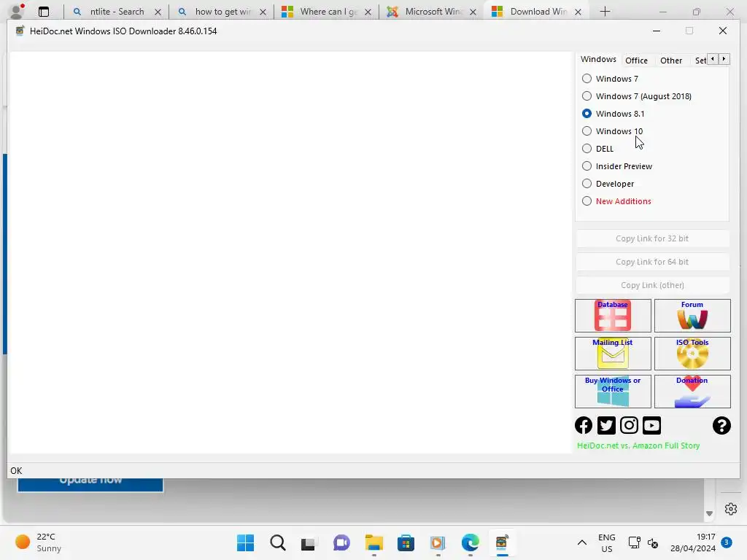747x560 pixels.
Task: Click the browser scrollbar down arrow
Action: click(x=709, y=514)
